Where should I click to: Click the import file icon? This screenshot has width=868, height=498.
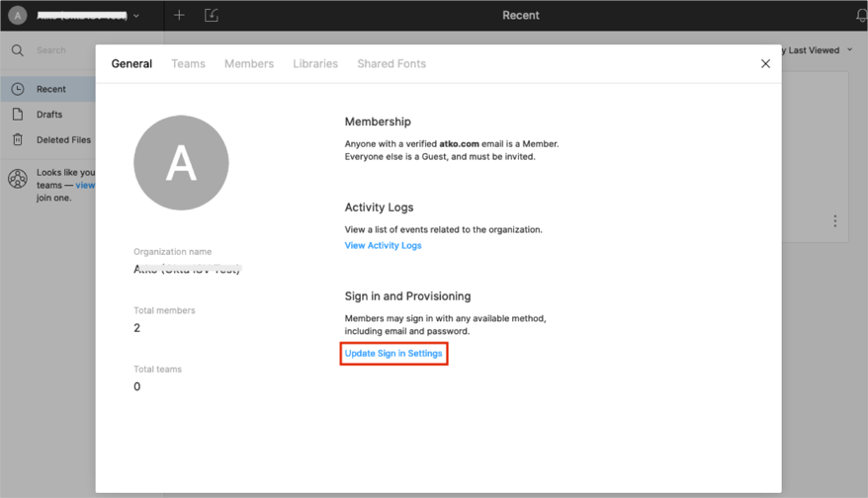[212, 16]
